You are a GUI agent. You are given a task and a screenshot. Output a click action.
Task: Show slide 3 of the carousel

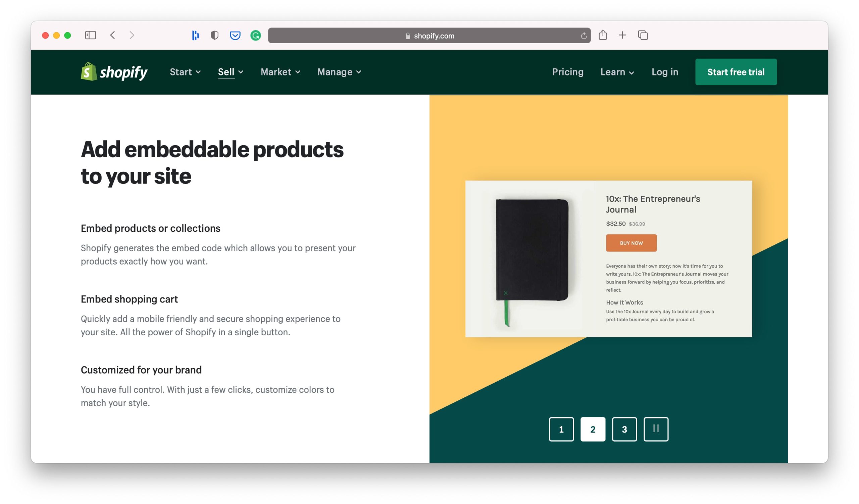click(x=624, y=429)
